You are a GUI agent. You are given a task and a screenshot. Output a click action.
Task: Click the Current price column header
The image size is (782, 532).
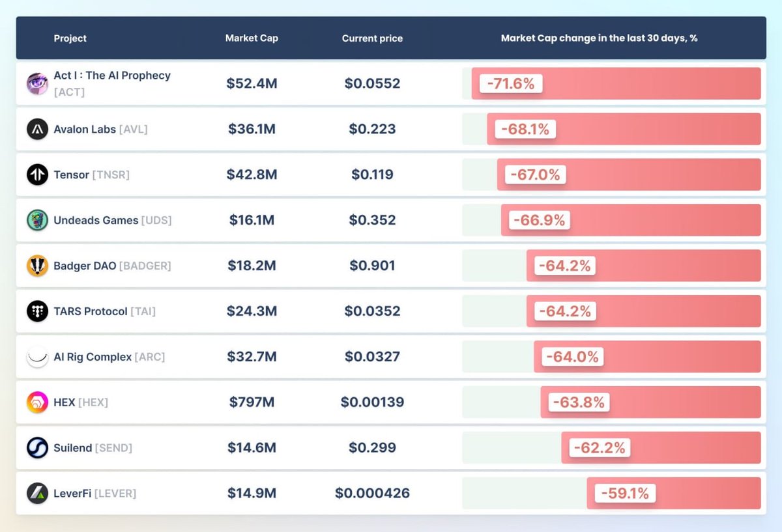(372, 38)
